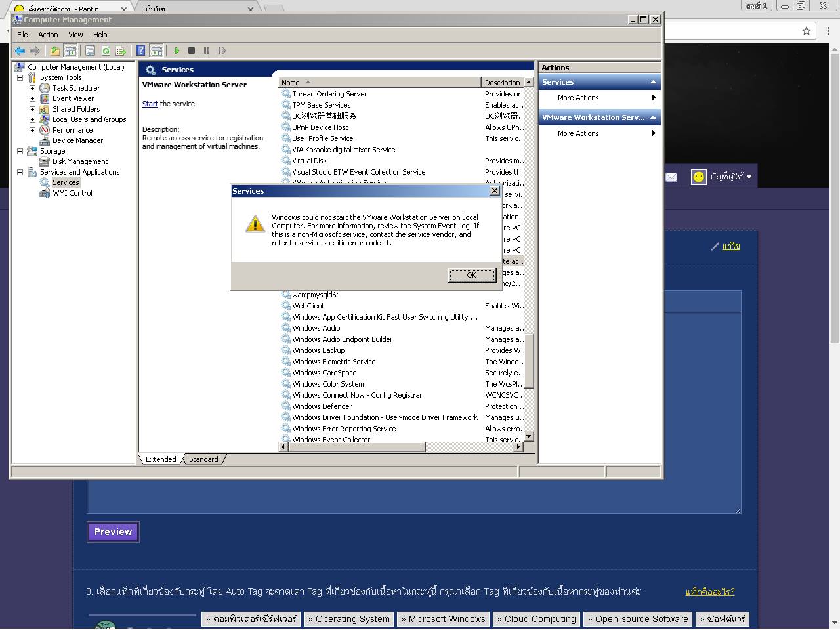The image size is (840, 630).
Task: Click the Performance icon in tree
Action: click(x=45, y=130)
